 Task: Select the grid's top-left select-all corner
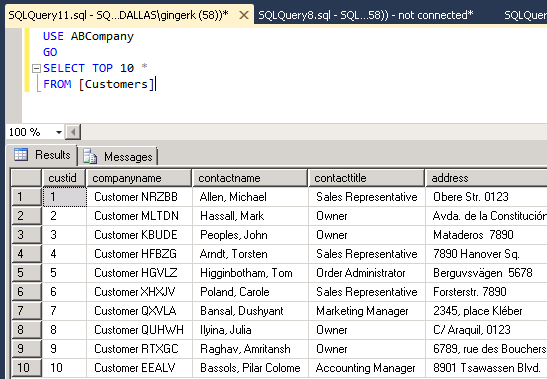[x=26, y=178]
